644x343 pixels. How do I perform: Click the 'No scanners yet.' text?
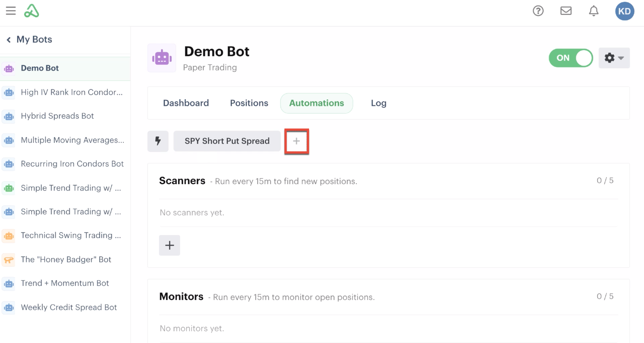192,213
